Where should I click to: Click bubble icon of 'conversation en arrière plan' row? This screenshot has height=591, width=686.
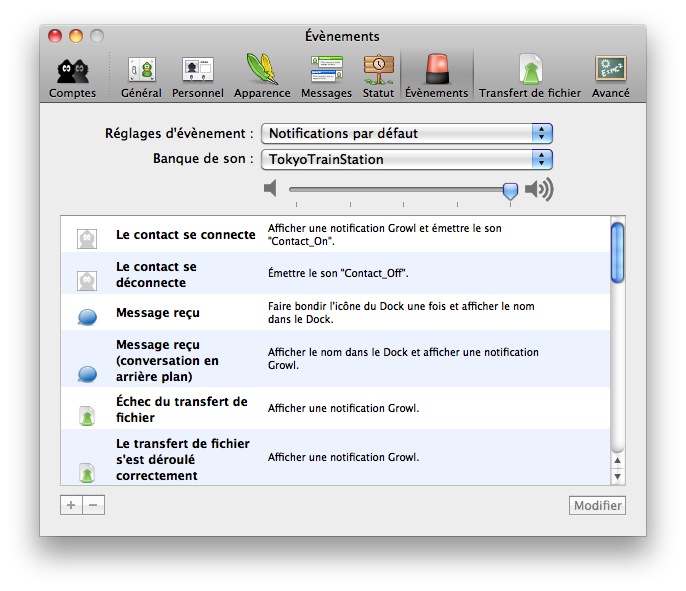(88, 374)
